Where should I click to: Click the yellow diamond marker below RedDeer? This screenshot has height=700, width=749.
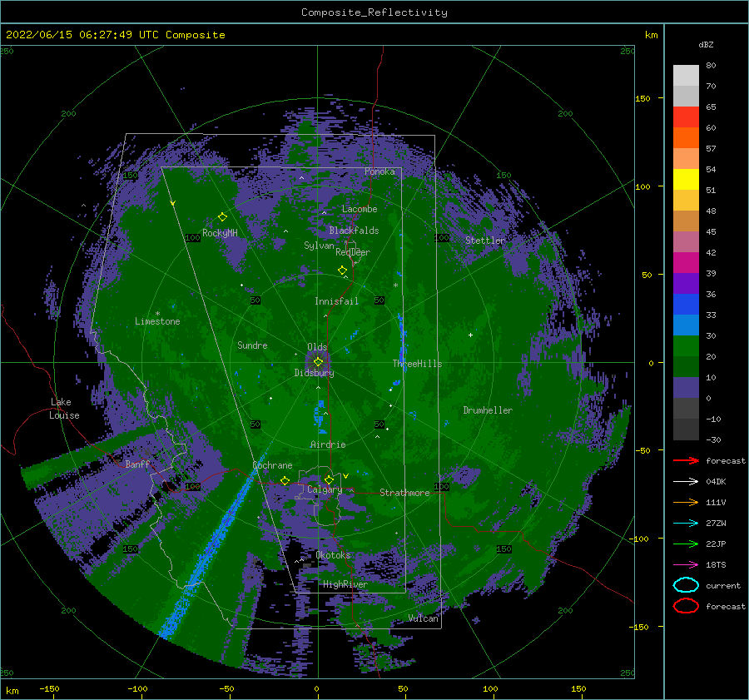(x=342, y=270)
